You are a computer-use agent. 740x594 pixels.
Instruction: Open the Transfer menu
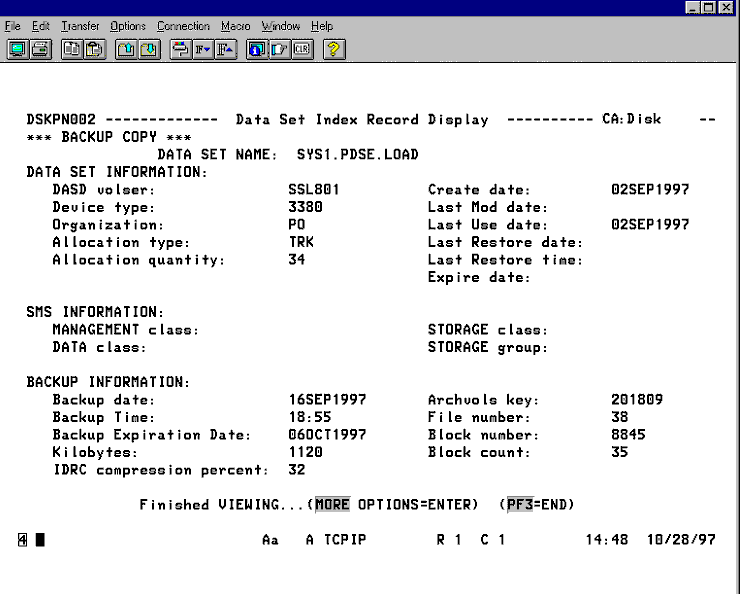coord(79,26)
